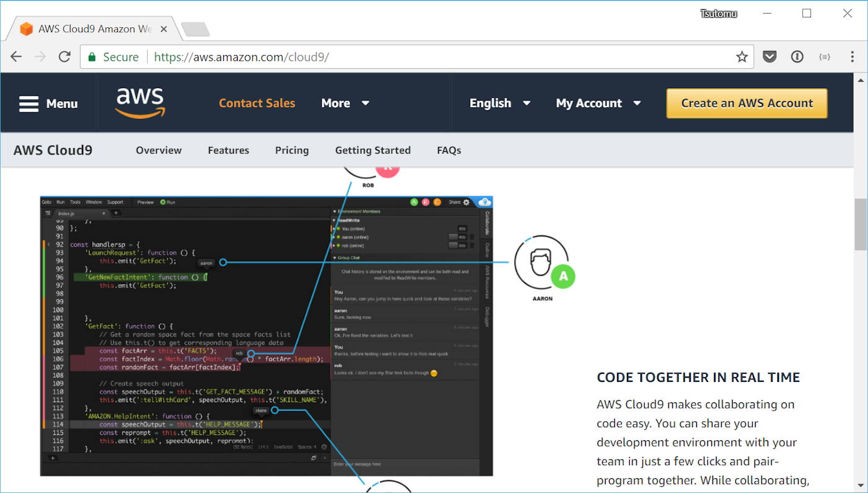Open the Outline side panel tab in IDE
868x493 pixels.
tap(487, 249)
